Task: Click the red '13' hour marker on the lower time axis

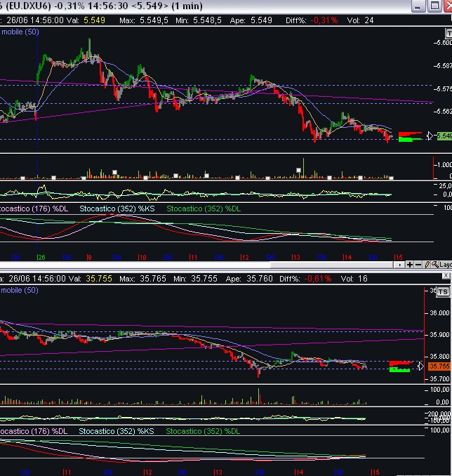Action: (x=218, y=472)
